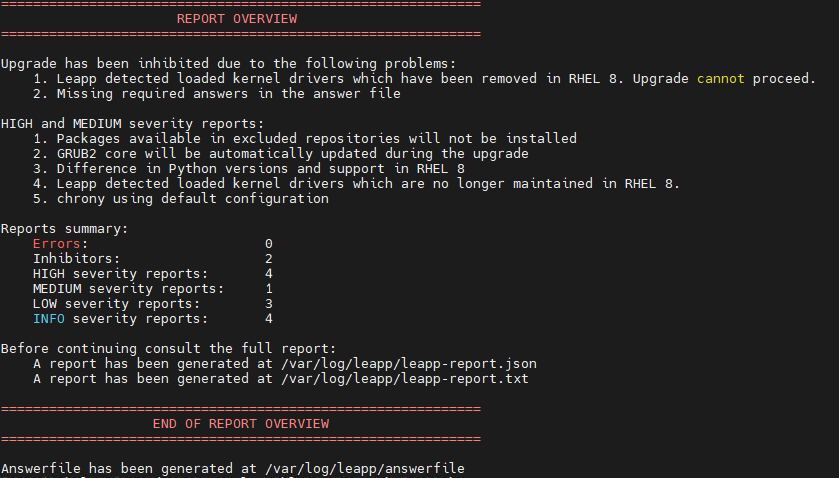Click the "Reports summary:" heading
The image size is (839, 478).
point(64,229)
